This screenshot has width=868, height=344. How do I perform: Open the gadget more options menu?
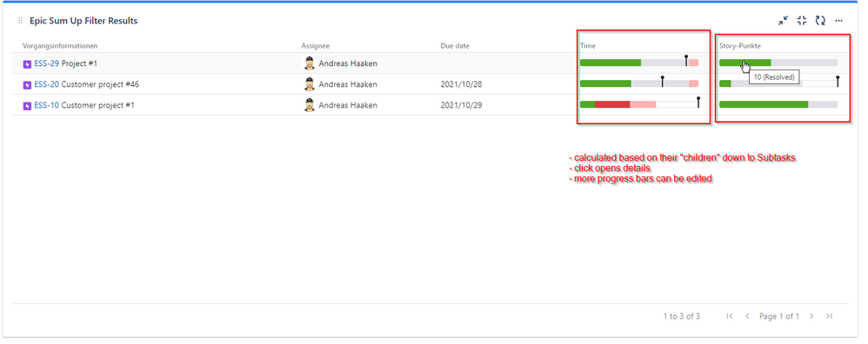[838, 21]
